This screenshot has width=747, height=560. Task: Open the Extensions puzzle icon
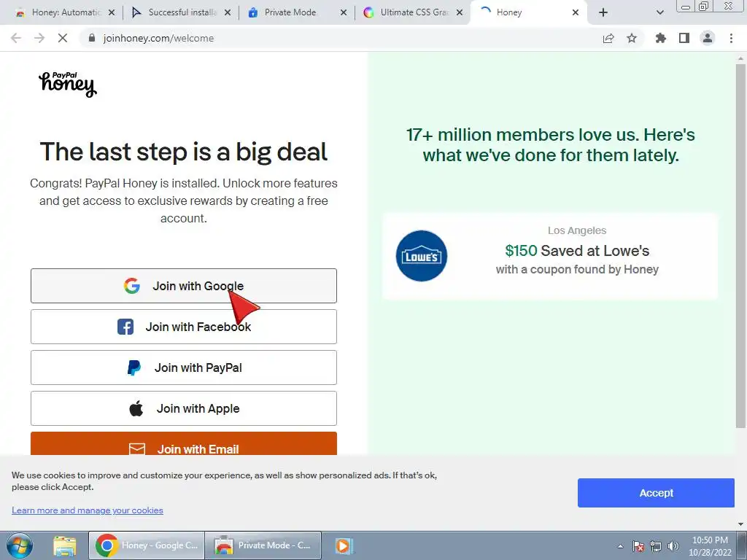coord(661,38)
